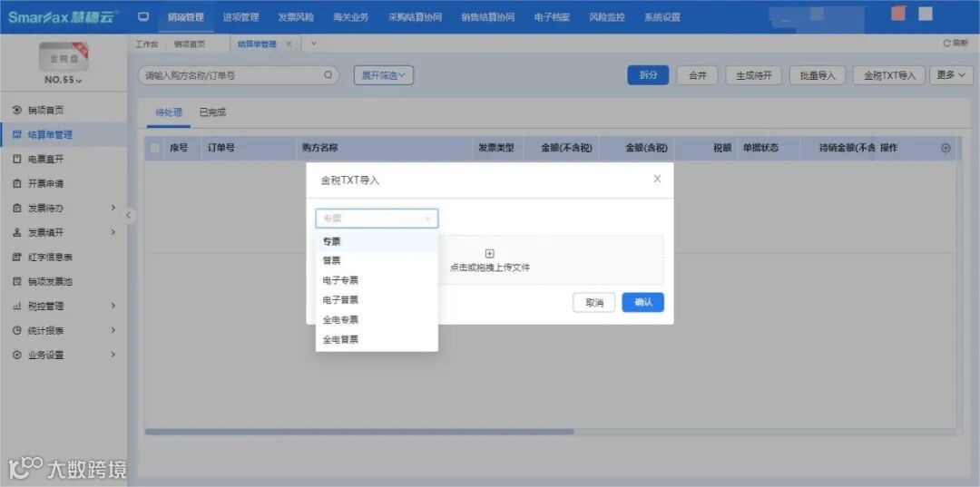980x487 pixels.
Task: Open 海关业务 top menu
Action: pos(350,17)
